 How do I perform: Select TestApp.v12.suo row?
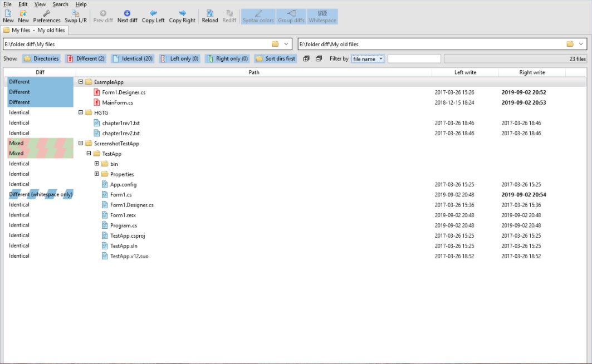click(295, 255)
